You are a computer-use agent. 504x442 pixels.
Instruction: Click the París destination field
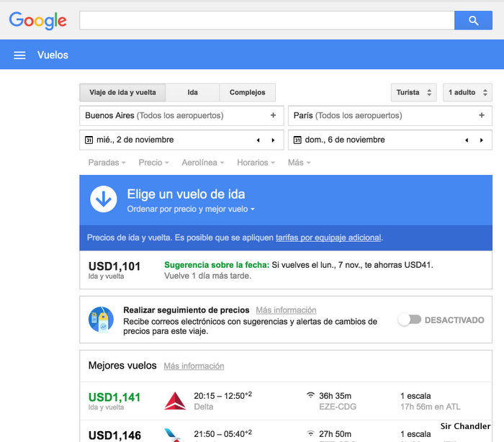390,116
